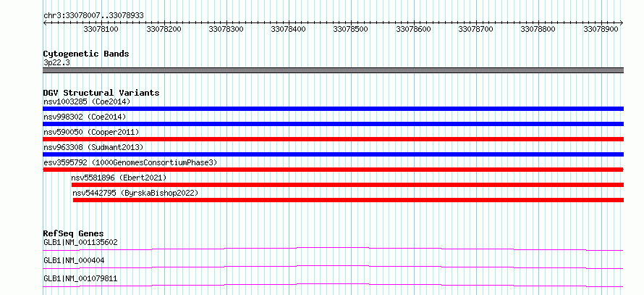This screenshot has width=644, height=295.
Task: Open transcript label GLB1|NM_000404
Action: (74, 260)
